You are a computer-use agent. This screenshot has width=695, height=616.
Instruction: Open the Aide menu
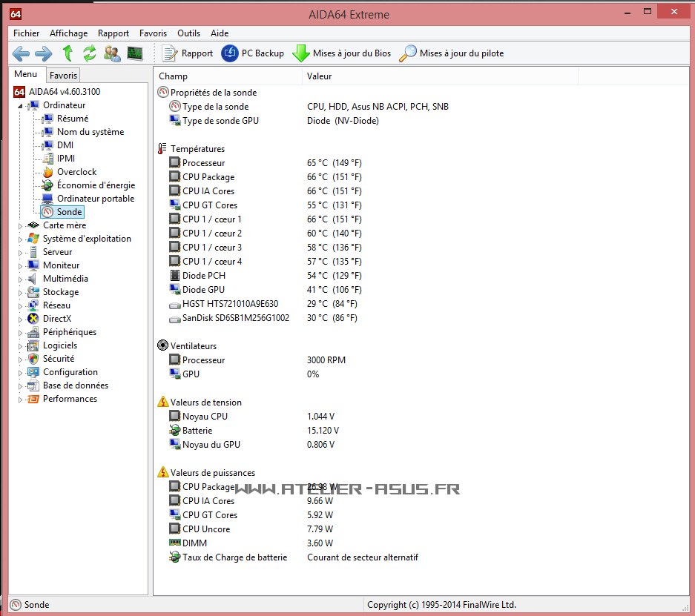pyautogui.click(x=220, y=33)
